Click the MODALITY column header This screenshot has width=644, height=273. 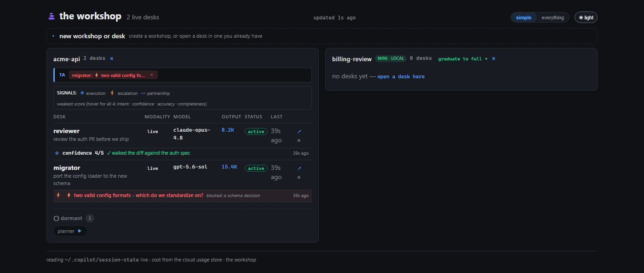157,116
